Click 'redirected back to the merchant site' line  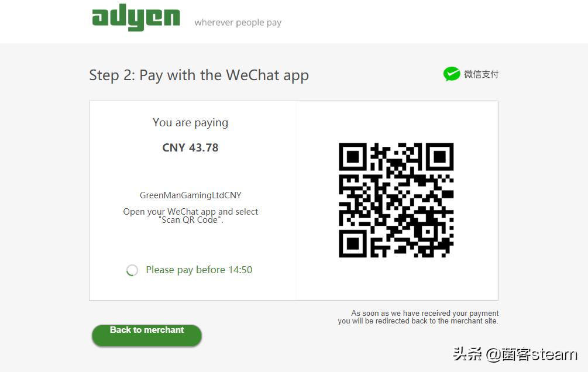[x=418, y=321]
